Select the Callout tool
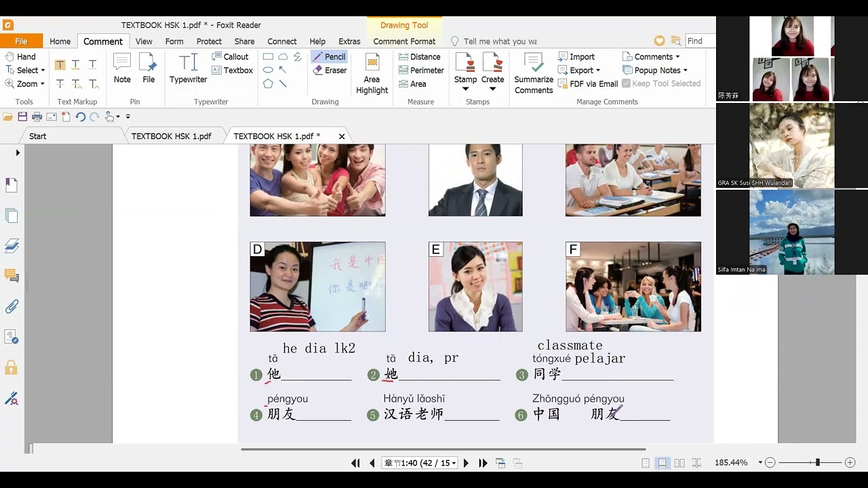 click(x=231, y=56)
